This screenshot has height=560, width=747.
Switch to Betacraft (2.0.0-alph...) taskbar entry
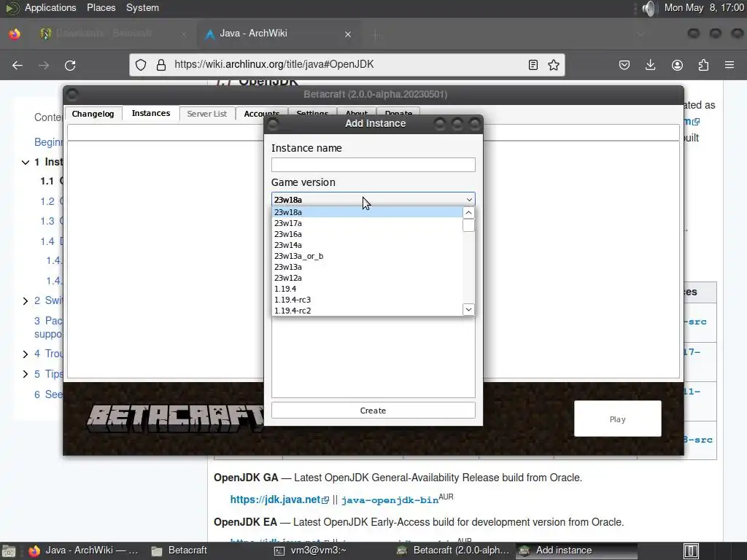coord(452,551)
